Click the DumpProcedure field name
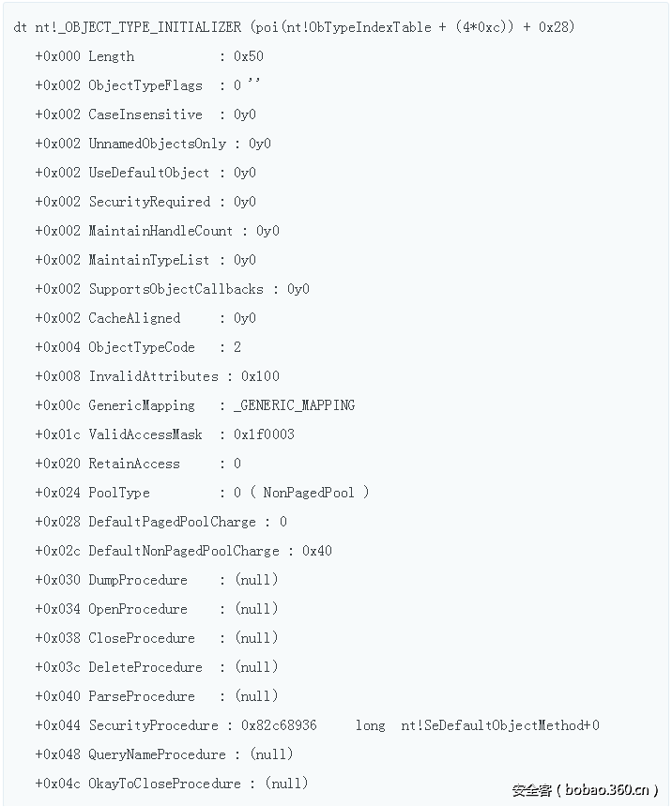 (x=138, y=580)
